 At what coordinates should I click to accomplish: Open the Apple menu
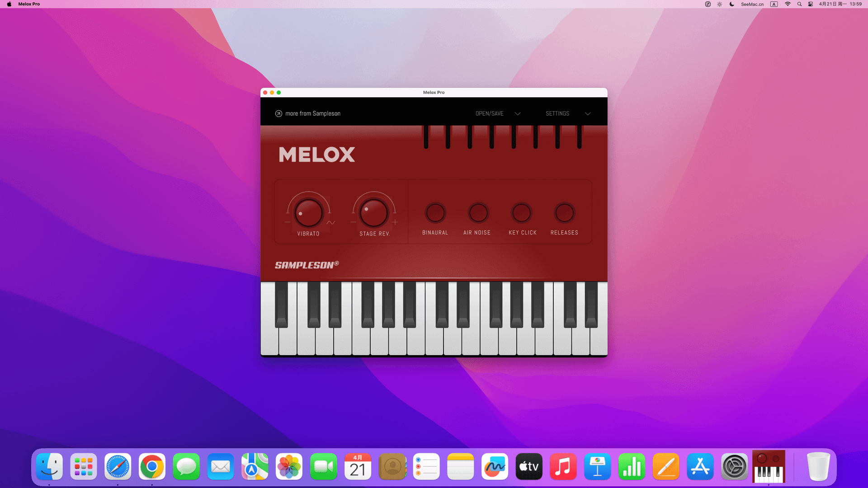(x=9, y=4)
